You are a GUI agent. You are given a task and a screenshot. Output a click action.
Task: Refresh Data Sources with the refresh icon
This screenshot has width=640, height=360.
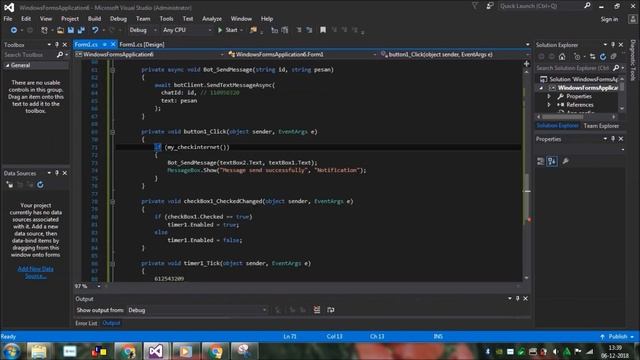click(x=40, y=185)
